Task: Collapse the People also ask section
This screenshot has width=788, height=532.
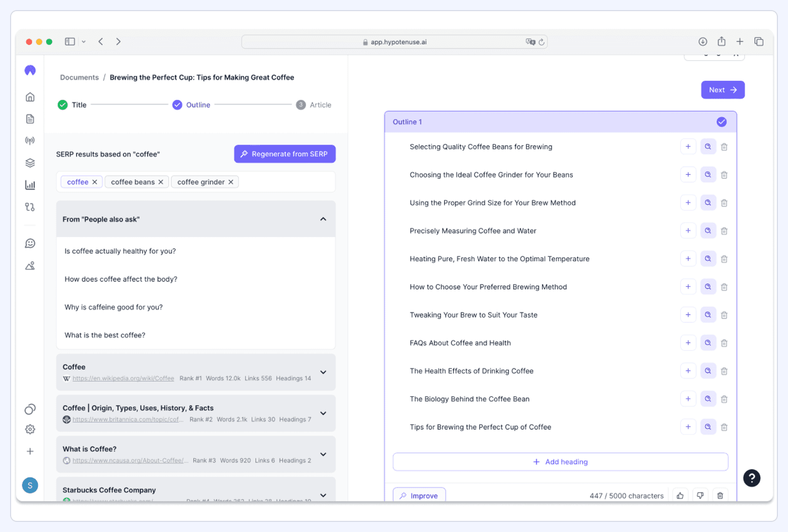Action: [x=323, y=219]
